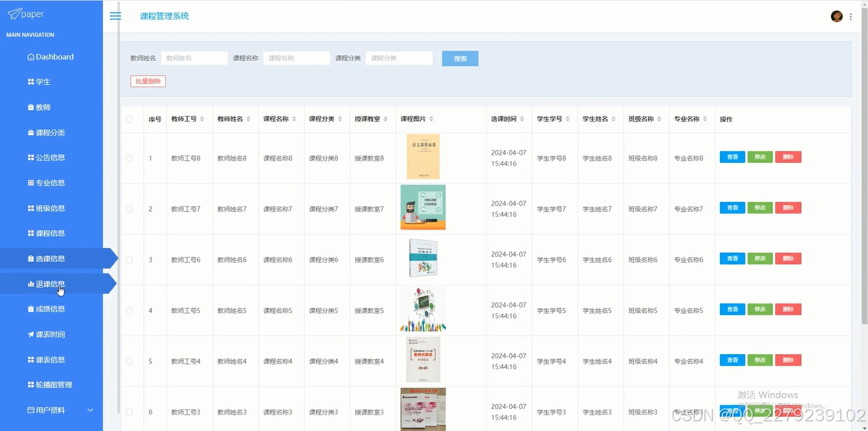Screen dimensions: 868x431
Task: Check the checkbox for row 1
Action: pos(129,157)
